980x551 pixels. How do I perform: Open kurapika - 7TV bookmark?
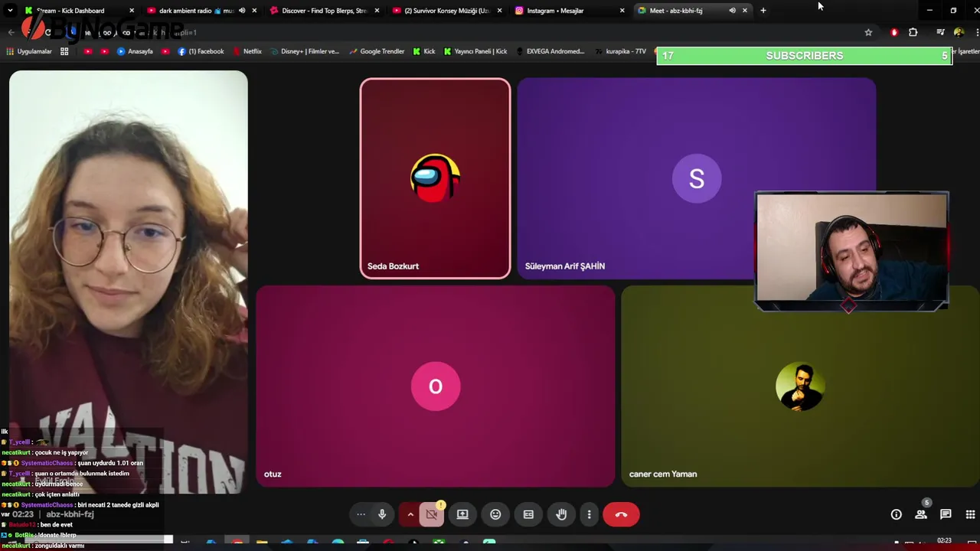[x=620, y=51]
